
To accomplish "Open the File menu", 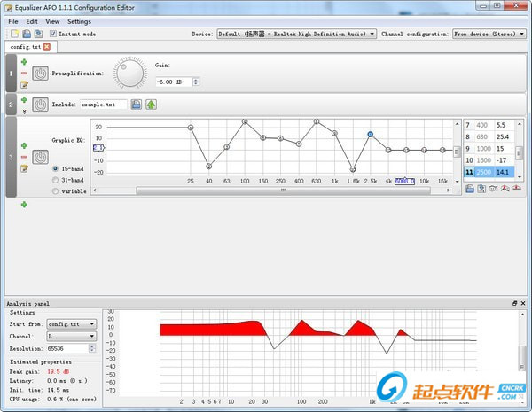I will [x=13, y=21].
